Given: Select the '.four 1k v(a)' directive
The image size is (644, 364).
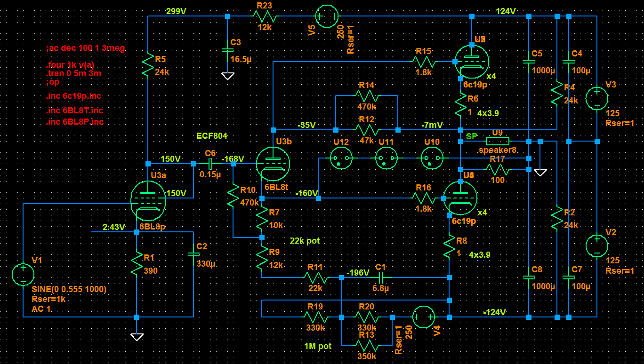Looking at the screenshot, I should pos(70,65).
